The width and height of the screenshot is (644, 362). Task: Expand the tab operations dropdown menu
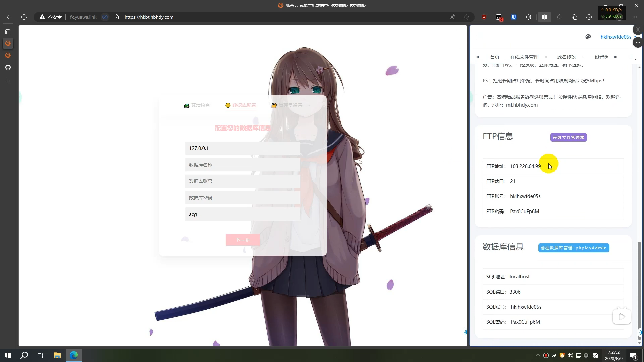[632, 57]
